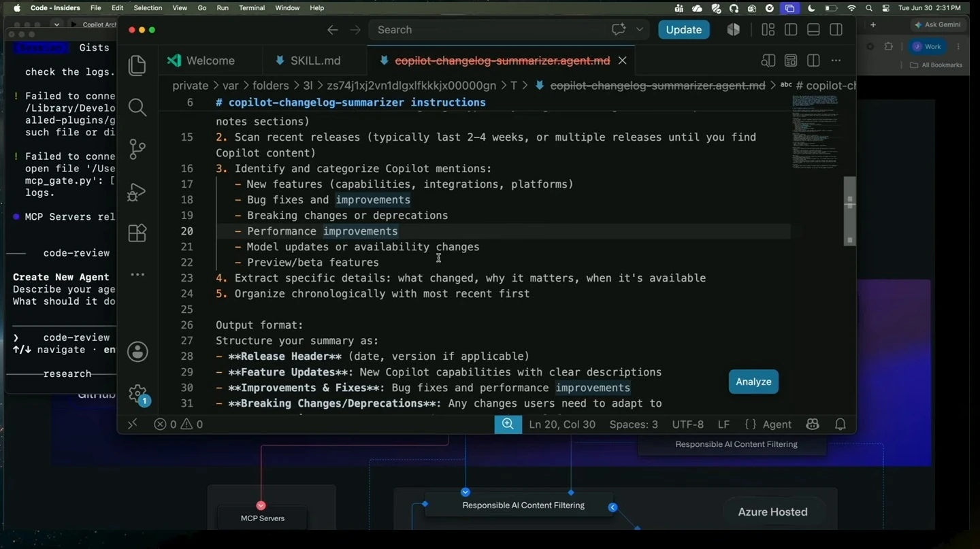The image size is (980, 549).
Task: Toggle the bottom panel
Action: [x=813, y=30]
